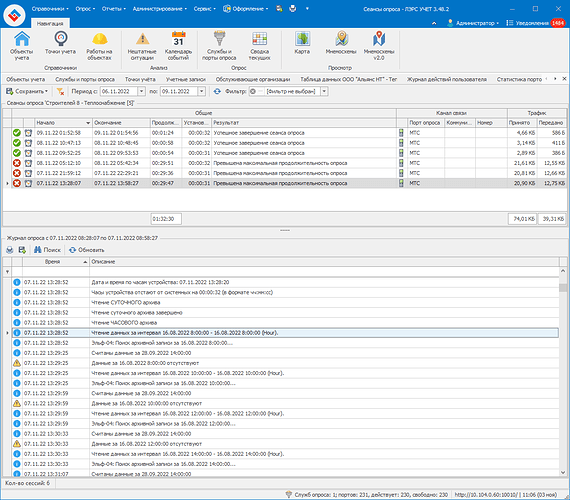
Task: Open Нештатные ситуации warning icon
Action: 142,45
